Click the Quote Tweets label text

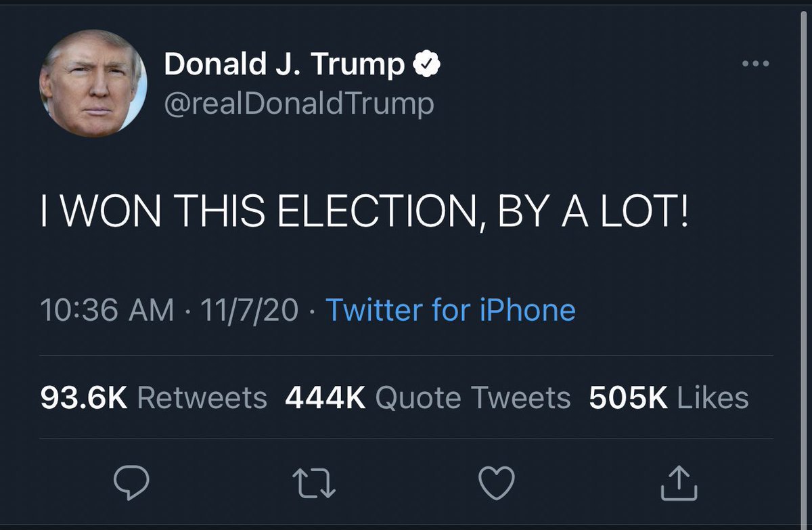(x=472, y=398)
